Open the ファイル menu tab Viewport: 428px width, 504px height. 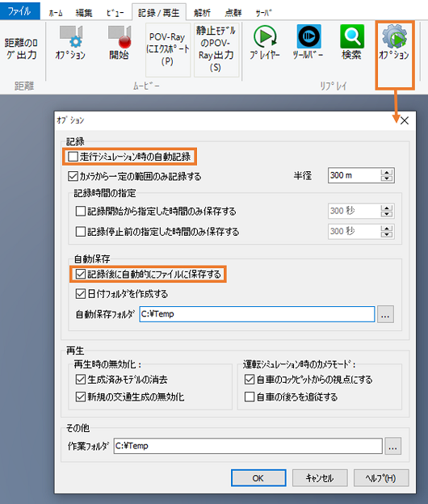(20, 11)
